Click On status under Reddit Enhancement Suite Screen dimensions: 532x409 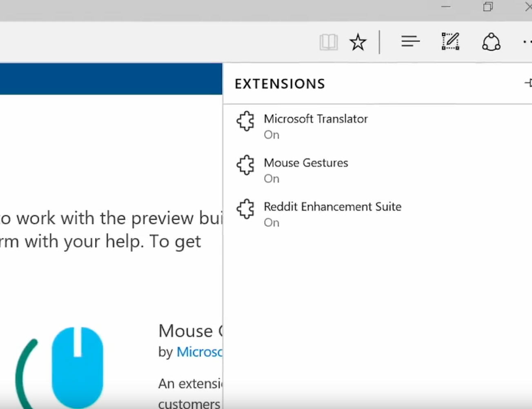pos(272,223)
